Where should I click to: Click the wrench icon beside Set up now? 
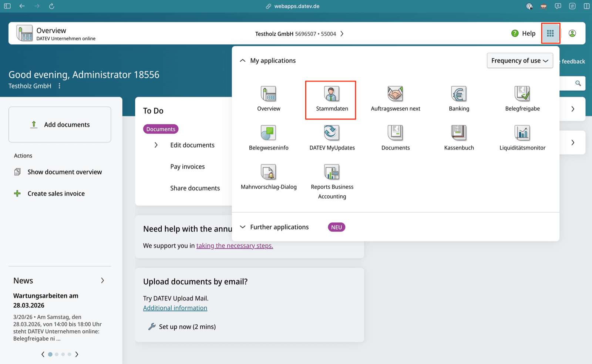pyautogui.click(x=152, y=327)
